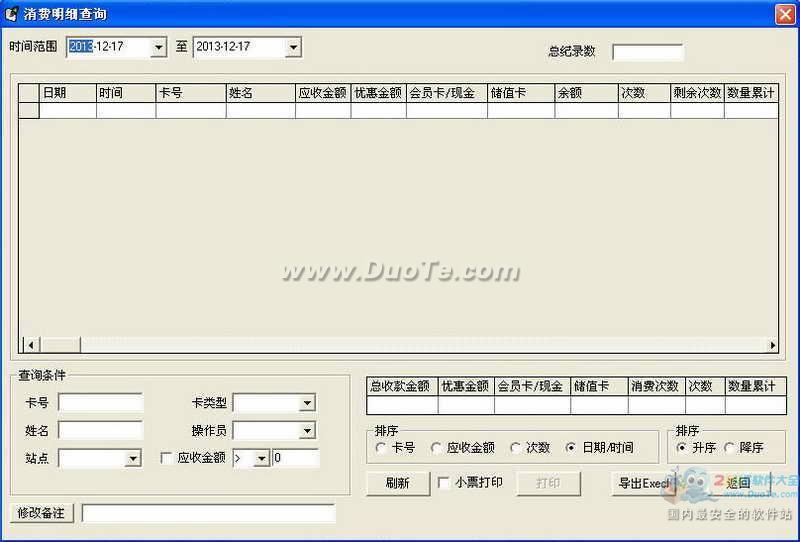Open the start date dropdown
This screenshot has height=542, width=800.
158,47
